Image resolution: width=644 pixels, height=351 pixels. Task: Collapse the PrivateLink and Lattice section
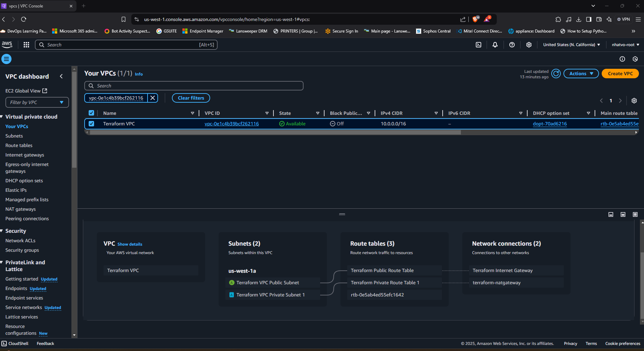tap(2, 262)
